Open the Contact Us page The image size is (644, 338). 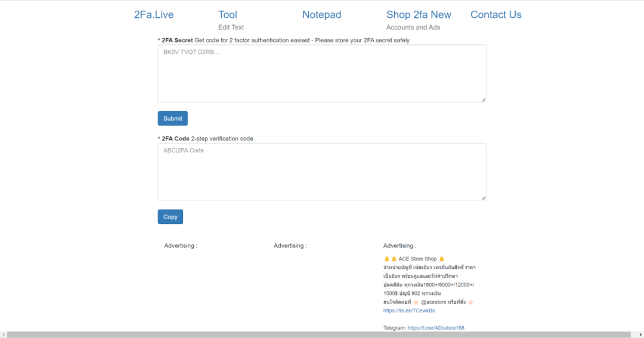coord(496,15)
